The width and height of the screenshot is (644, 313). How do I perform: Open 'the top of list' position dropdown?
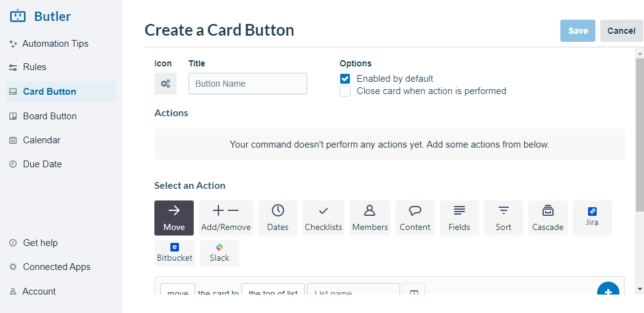(x=273, y=290)
